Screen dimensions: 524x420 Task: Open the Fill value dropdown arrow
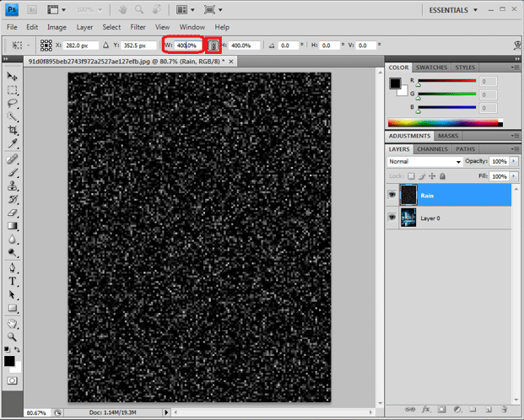click(x=513, y=176)
